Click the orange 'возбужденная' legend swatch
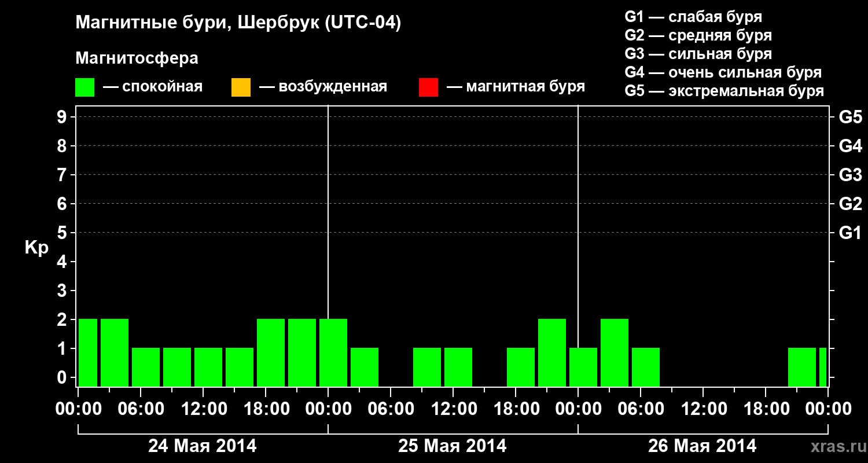 [241, 87]
